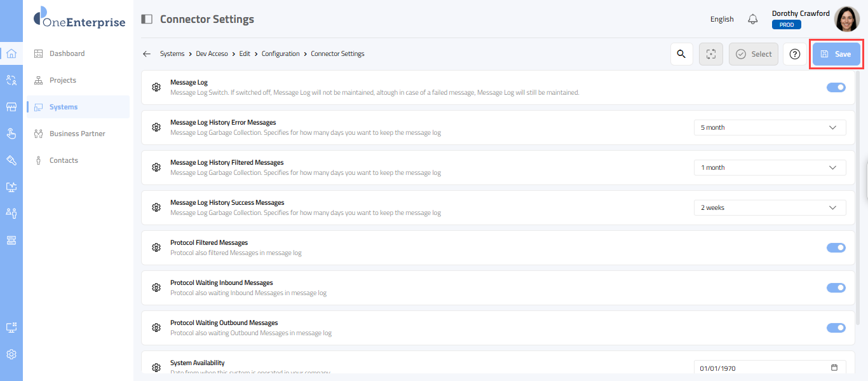Toggle the sidebar collapse icon
This screenshot has height=381, width=868.
click(147, 19)
